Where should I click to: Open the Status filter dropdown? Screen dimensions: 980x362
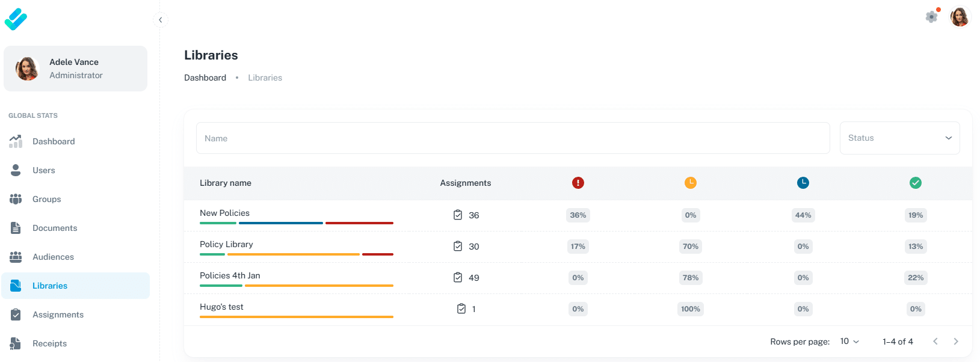tap(899, 138)
